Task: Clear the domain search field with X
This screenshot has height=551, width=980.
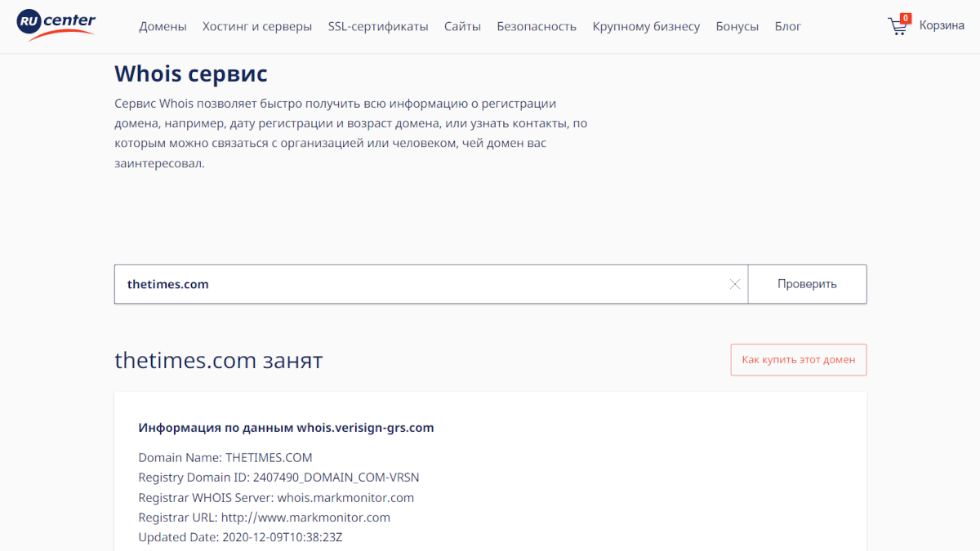Action: pyautogui.click(x=734, y=284)
